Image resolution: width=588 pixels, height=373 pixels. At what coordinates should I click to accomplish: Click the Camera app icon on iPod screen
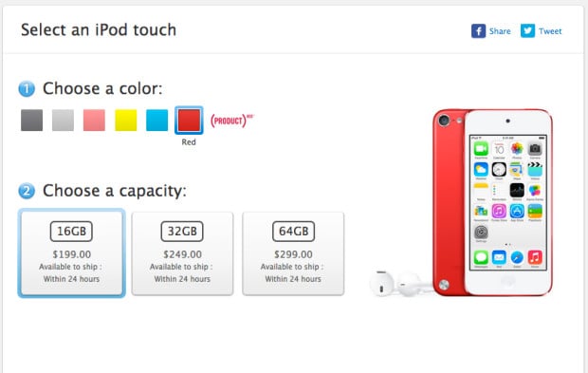point(535,149)
